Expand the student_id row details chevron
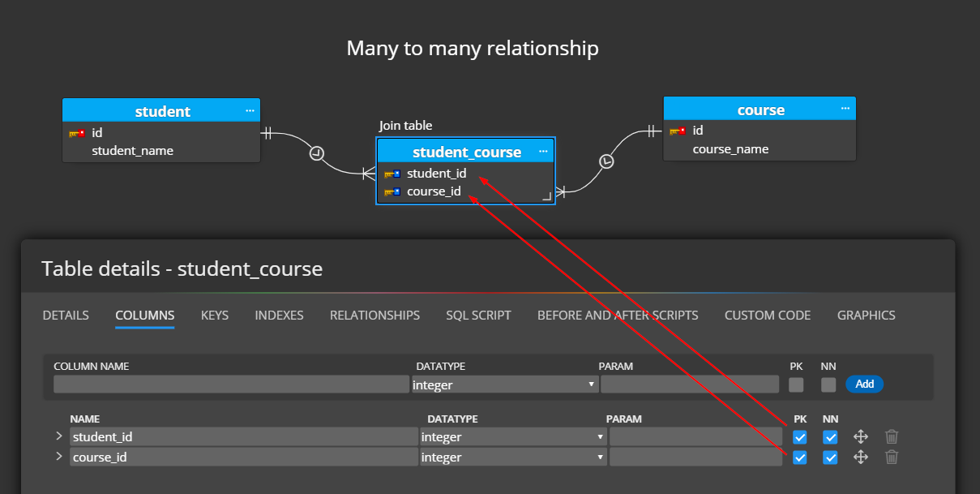This screenshot has height=494, width=980. [x=58, y=436]
